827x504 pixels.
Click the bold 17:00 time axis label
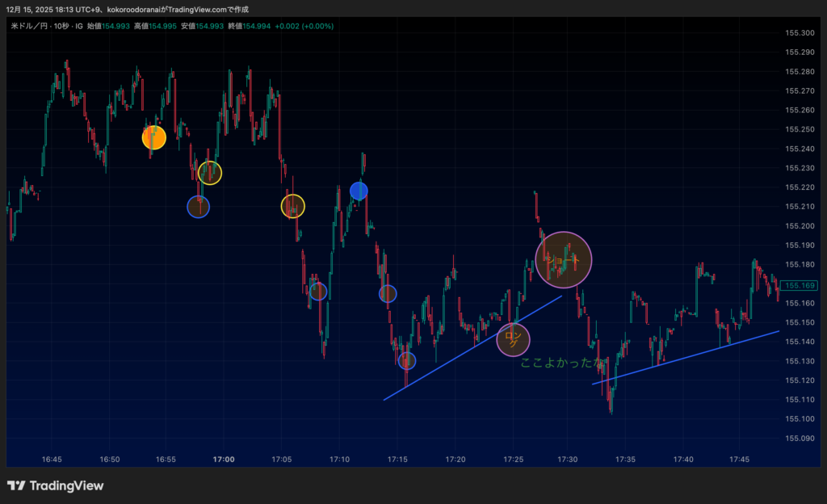[x=224, y=459]
